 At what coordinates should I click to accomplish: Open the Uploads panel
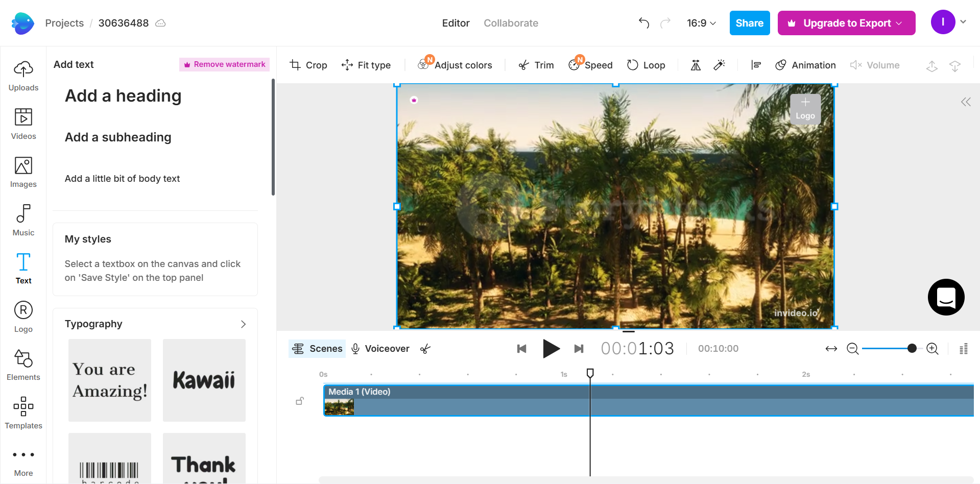click(23, 76)
